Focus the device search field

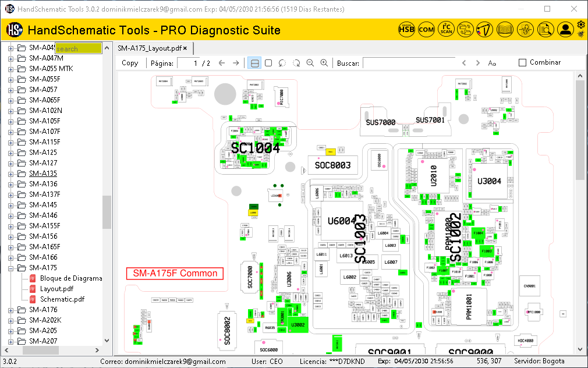[x=79, y=48]
